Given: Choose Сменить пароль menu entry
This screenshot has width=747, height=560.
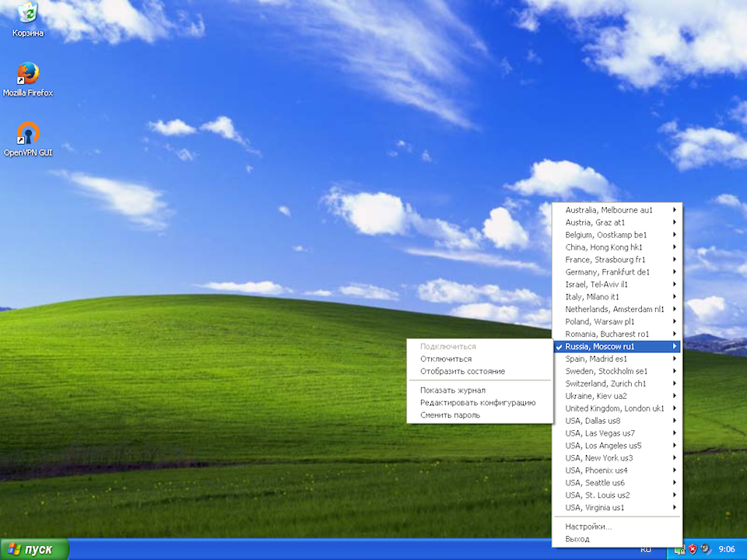Looking at the screenshot, I should (480, 415).
